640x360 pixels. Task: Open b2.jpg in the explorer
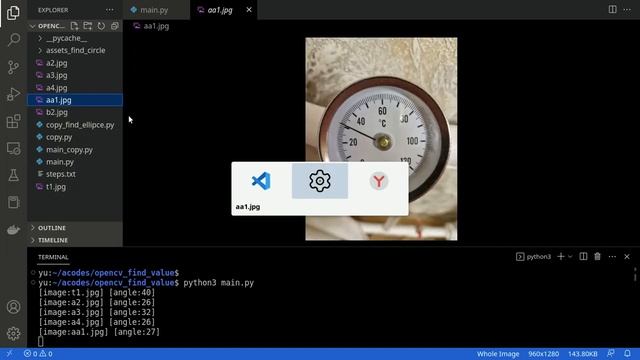point(75,112)
